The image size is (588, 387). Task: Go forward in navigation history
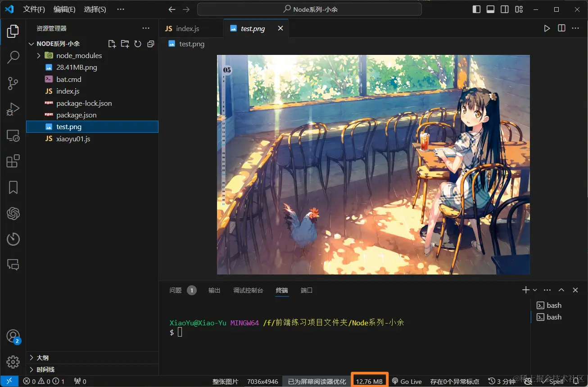pyautogui.click(x=186, y=9)
